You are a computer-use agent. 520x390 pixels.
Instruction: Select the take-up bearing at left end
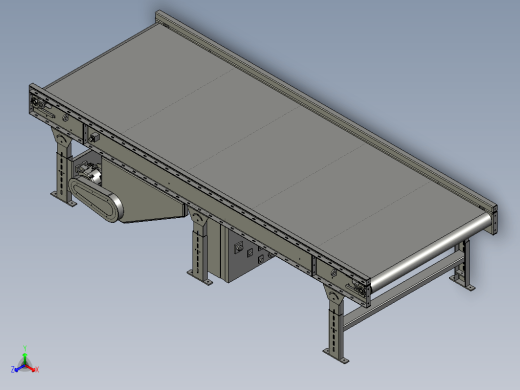(x=37, y=103)
